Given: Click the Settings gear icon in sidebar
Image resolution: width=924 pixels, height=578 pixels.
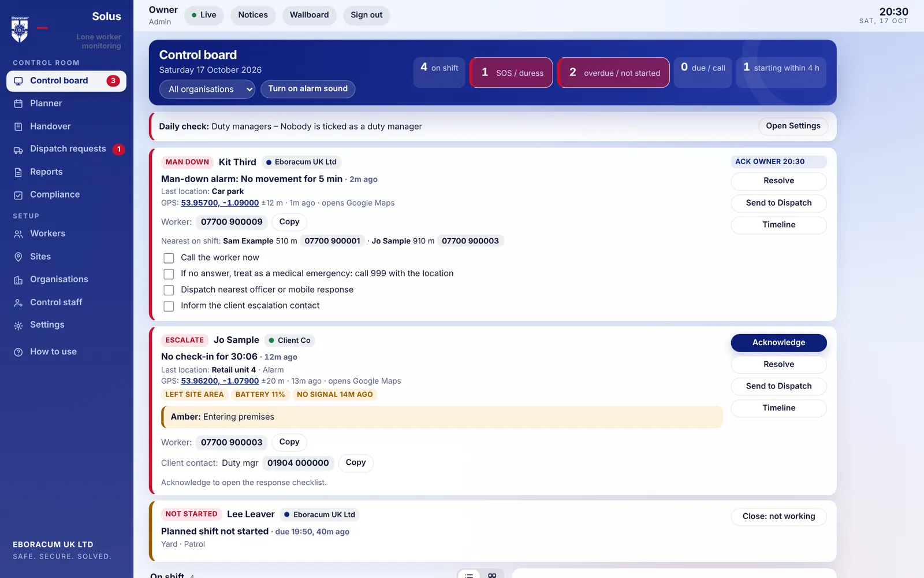Looking at the screenshot, I should click(x=18, y=325).
